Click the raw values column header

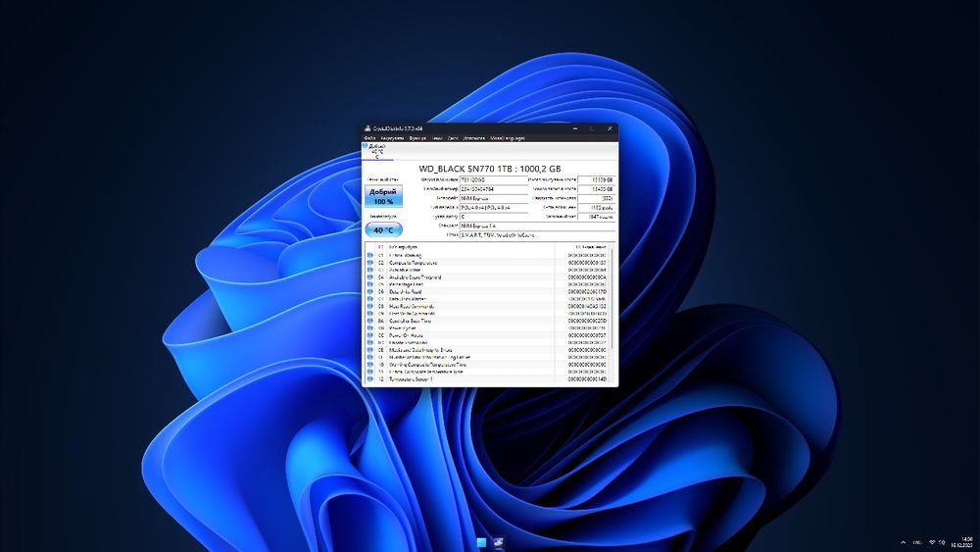coord(582,247)
